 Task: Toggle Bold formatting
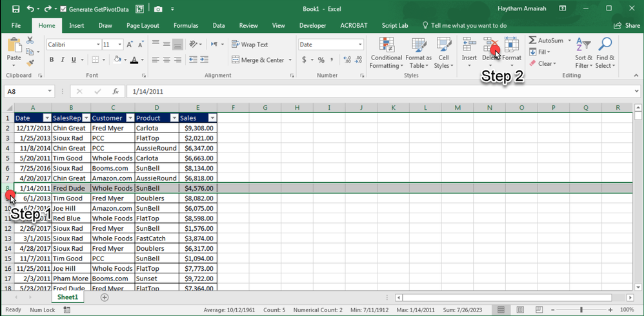click(x=52, y=60)
